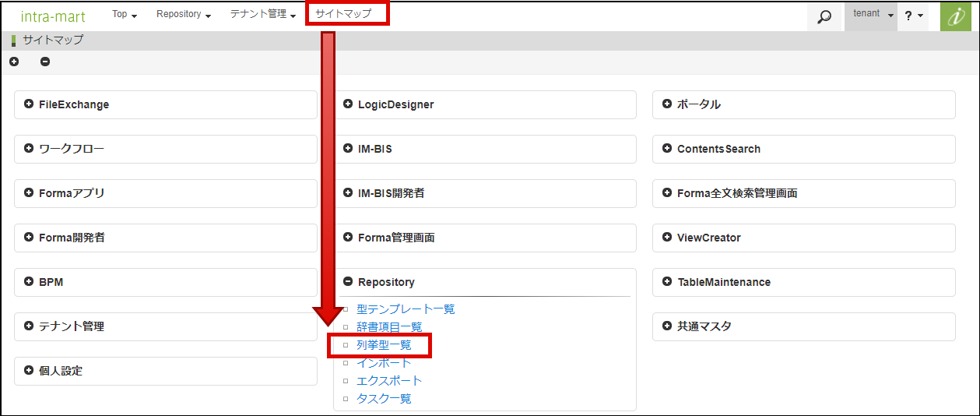Click the search magnifier icon
This screenshot has height=416, width=980.
tap(825, 16)
